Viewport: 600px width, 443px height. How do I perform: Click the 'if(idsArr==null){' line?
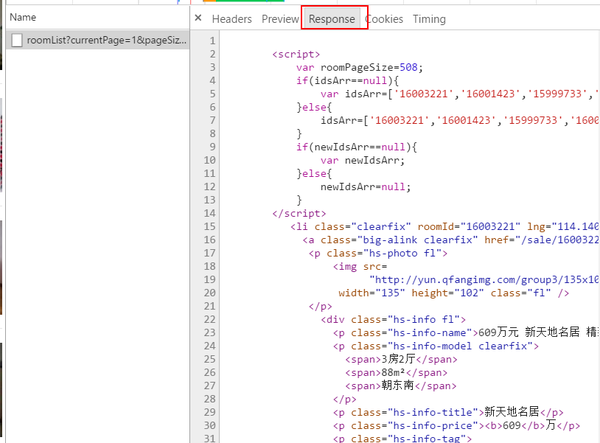coord(347,81)
